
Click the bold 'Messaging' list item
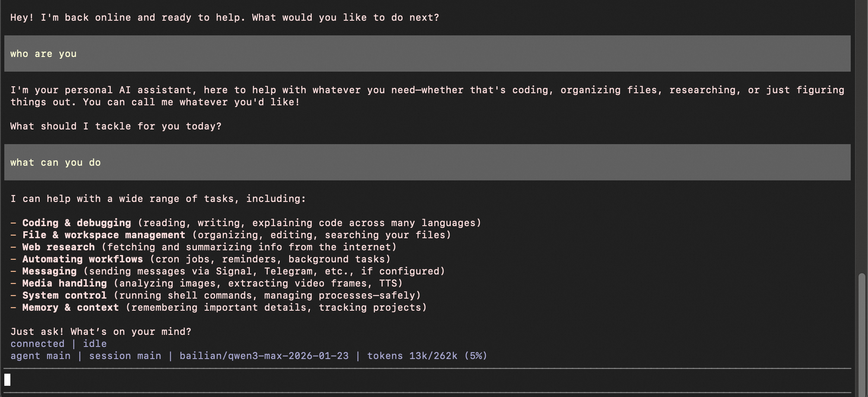coord(49,271)
